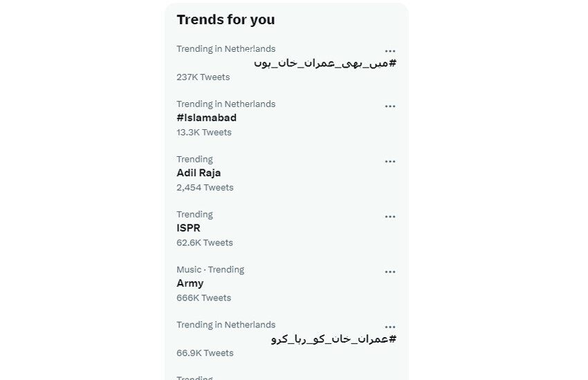588x380 pixels.
Task: Click three-dot menu for the 237K Tweets hashtag
Action: [x=390, y=51]
